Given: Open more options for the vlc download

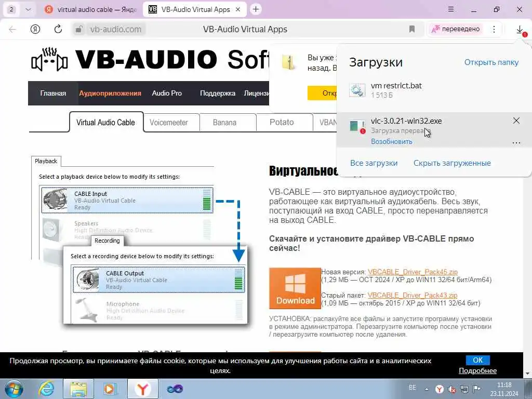Looking at the screenshot, I should coord(516,143).
